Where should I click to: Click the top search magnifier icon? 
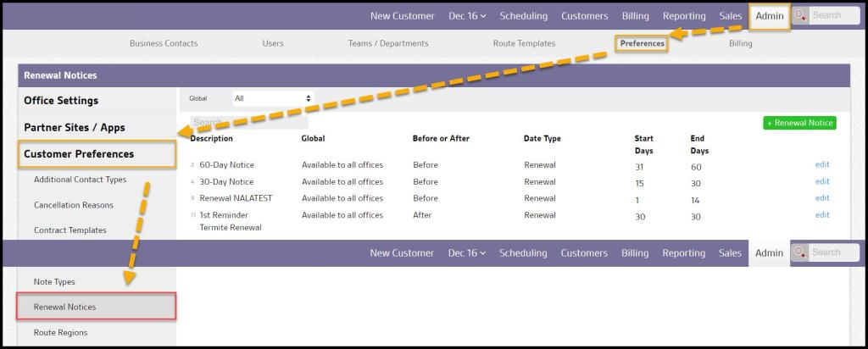(800, 15)
